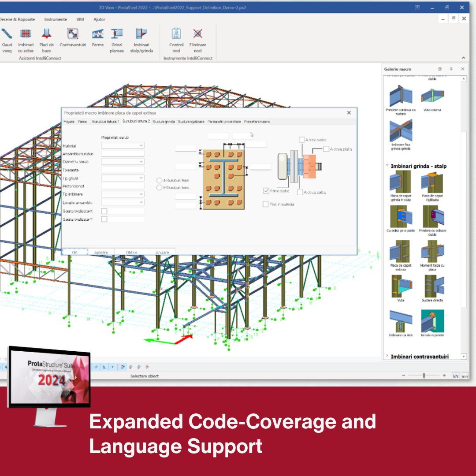
Task: Switch to the Figura tab
Action: click(69, 122)
